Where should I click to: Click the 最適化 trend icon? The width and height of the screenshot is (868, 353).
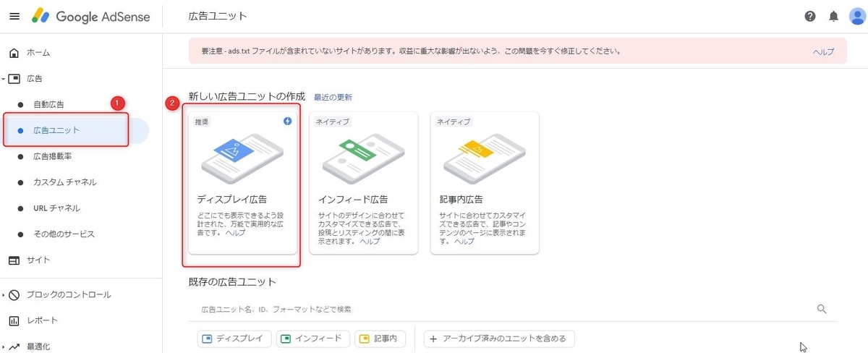pos(14,346)
